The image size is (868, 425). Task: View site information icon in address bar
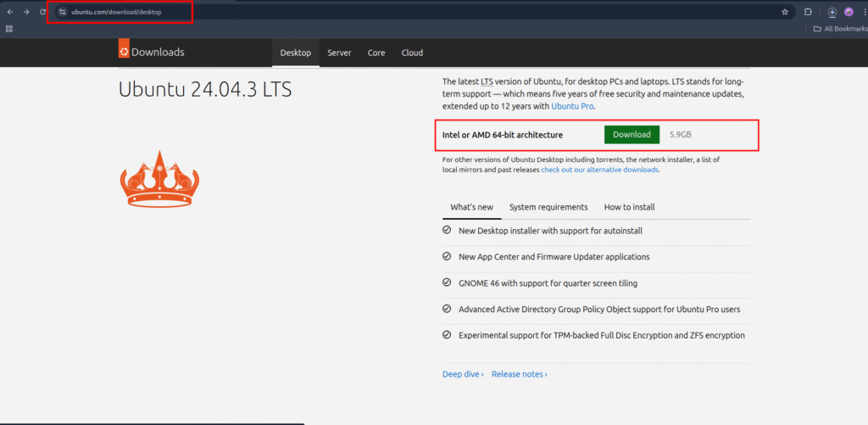click(62, 12)
